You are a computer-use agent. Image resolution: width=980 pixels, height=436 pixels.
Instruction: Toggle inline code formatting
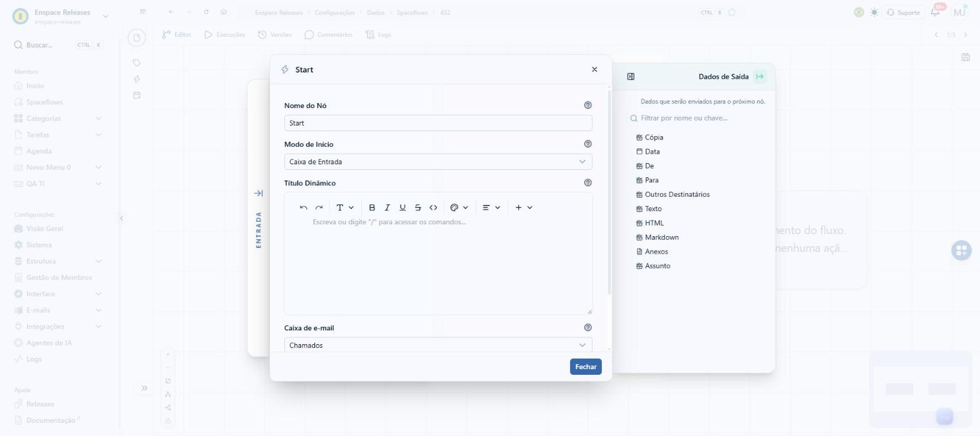[x=433, y=207]
